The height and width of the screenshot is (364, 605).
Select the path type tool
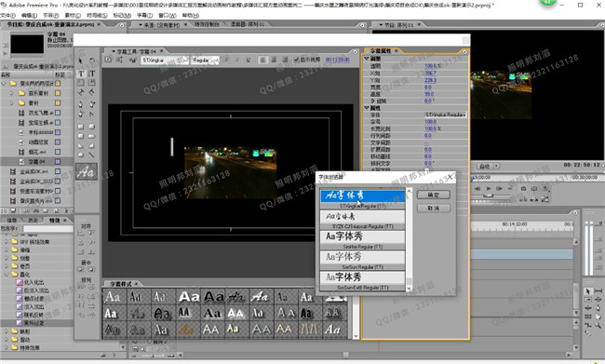click(81, 92)
